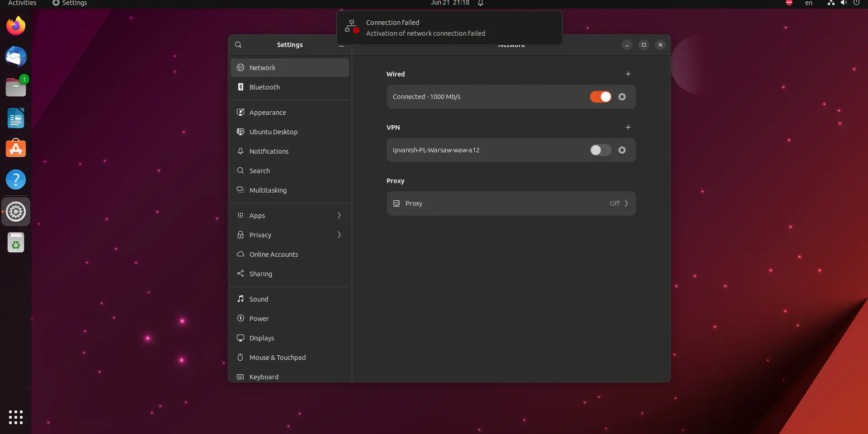This screenshot has height=434, width=868.
Task: Go to Ubuntu Desktop settings
Action: 290,132
